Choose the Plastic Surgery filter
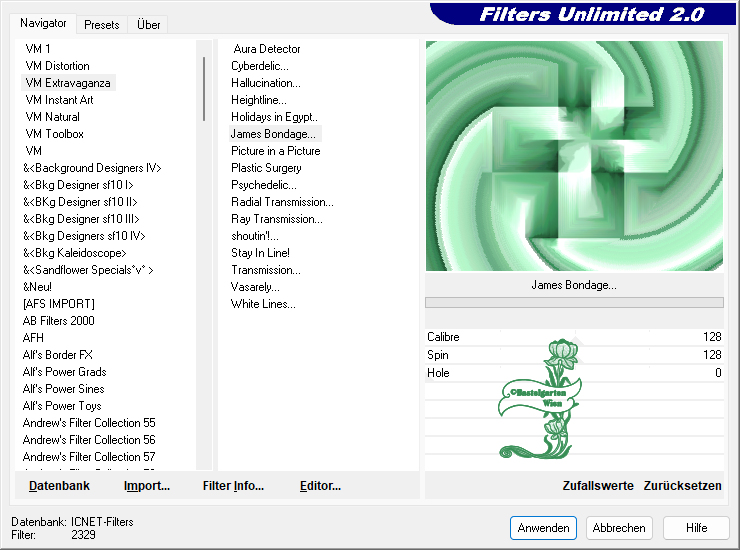Screen dimensions: 740x550 [266, 168]
